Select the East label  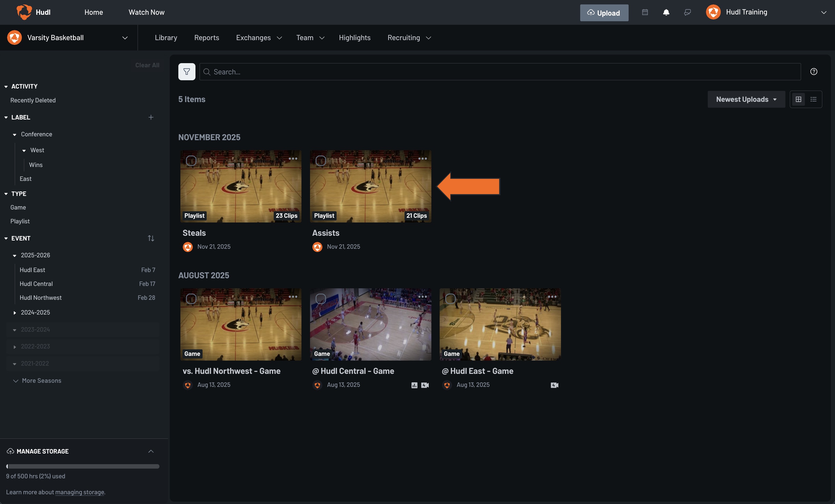[25, 179]
